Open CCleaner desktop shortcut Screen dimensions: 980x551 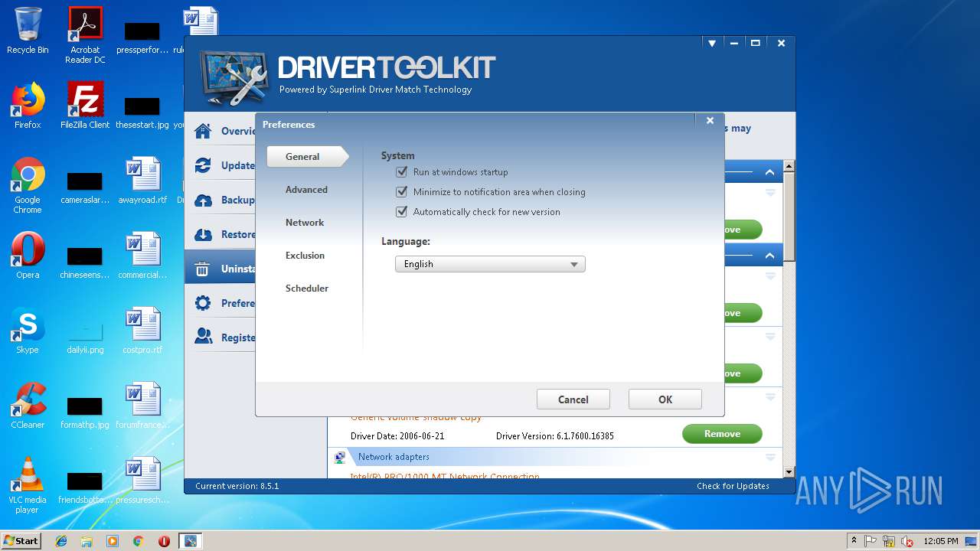coord(28,406)
